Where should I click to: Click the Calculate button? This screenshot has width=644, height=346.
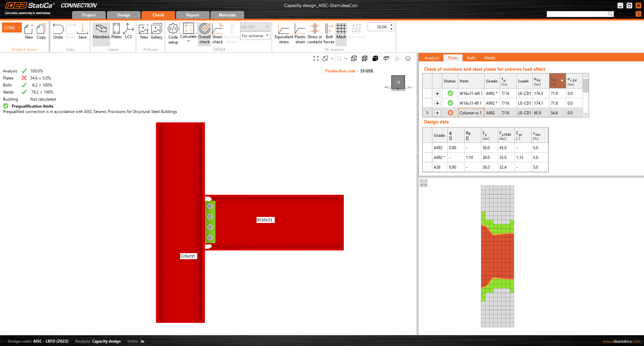[188, 32]
